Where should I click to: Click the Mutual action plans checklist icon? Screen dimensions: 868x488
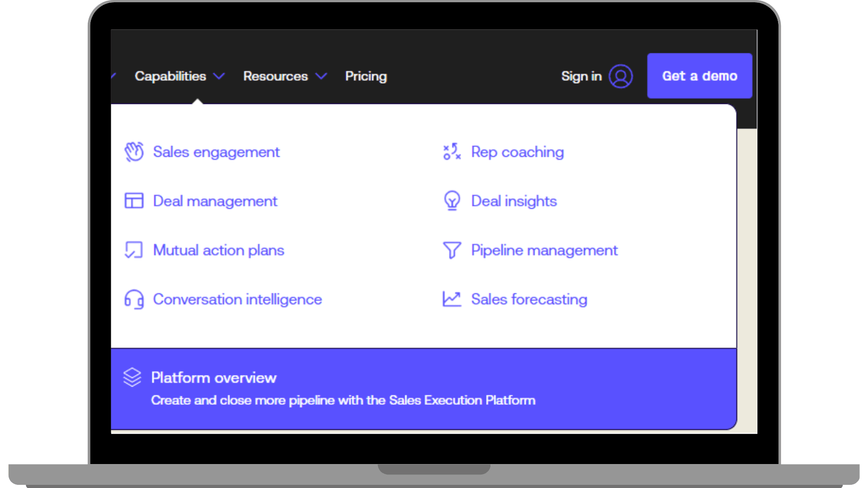134,250
